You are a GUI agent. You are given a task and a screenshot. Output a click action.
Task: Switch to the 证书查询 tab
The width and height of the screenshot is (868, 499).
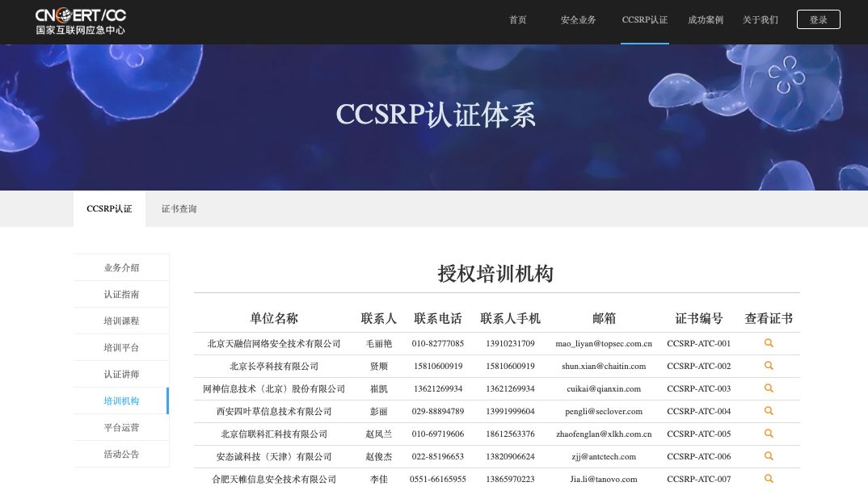pyautogui.click(x=179, y=209)
